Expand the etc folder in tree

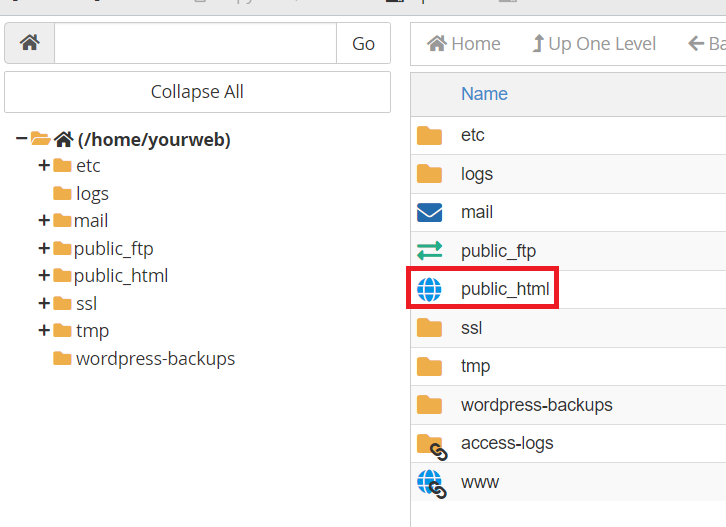click(x=43, y=166)
